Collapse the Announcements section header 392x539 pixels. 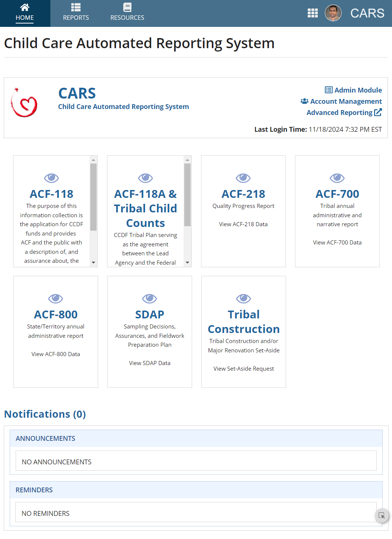(x=196, y=438)
